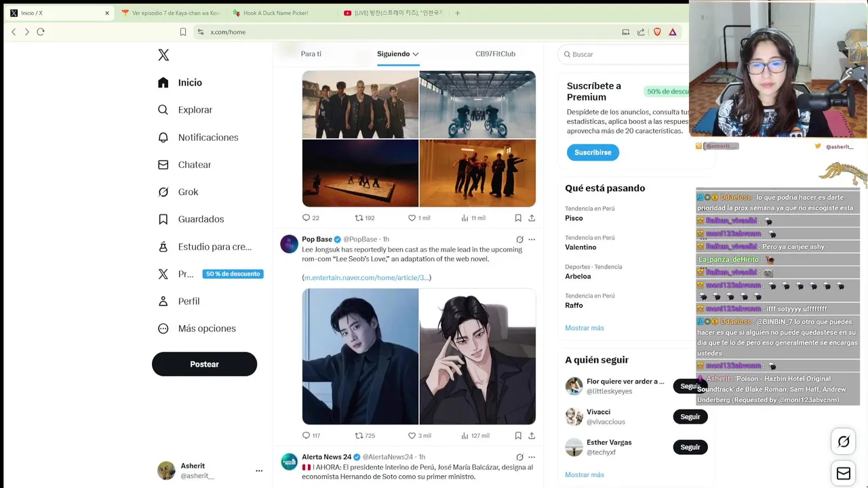Open Más opciones circle icon
868x488 pixels.
(x=163, y=329)
